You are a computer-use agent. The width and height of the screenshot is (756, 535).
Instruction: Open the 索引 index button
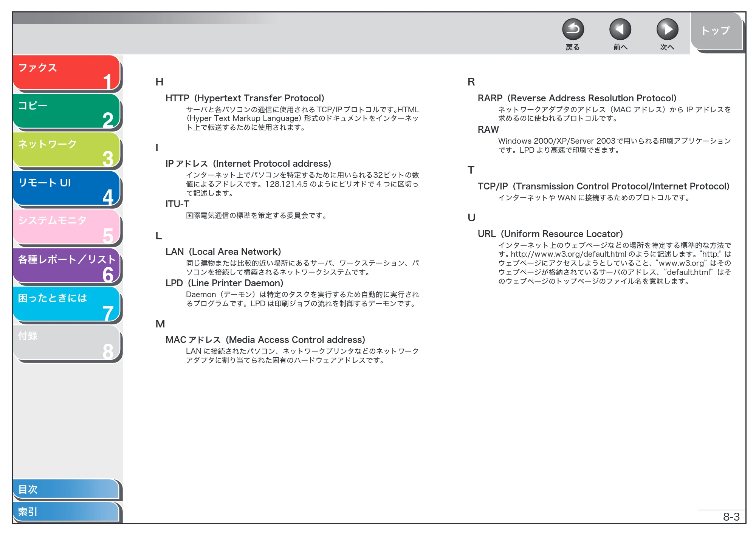66,512
